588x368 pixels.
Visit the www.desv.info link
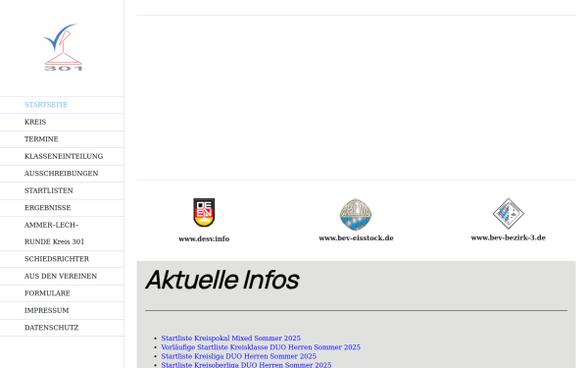tap(204, 238)
